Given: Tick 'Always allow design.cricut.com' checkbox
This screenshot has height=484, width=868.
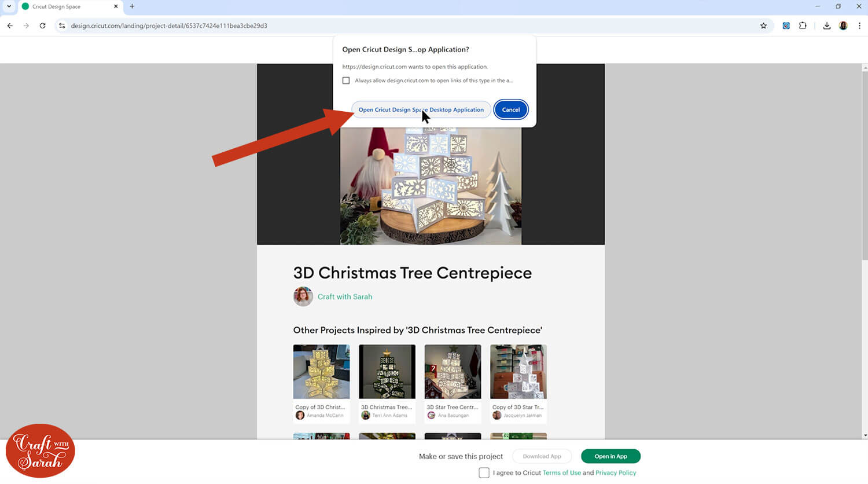Looking at the screenshot, I should [346, 80].
